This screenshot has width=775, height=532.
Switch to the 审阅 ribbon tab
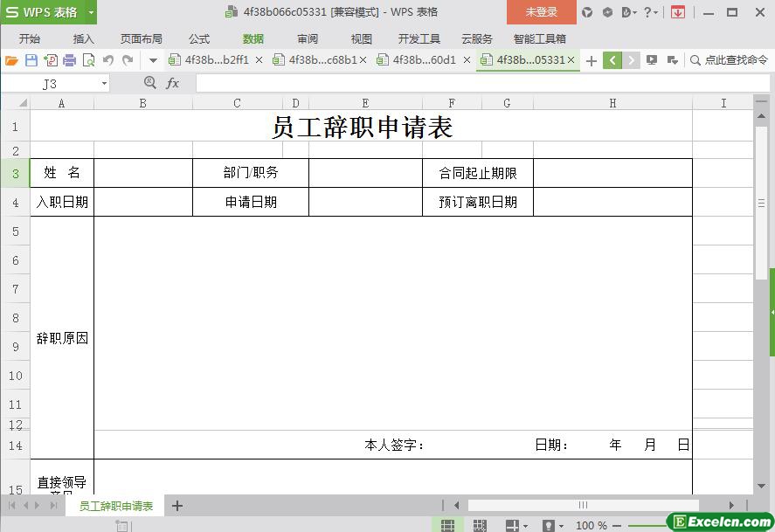(308, 38)
